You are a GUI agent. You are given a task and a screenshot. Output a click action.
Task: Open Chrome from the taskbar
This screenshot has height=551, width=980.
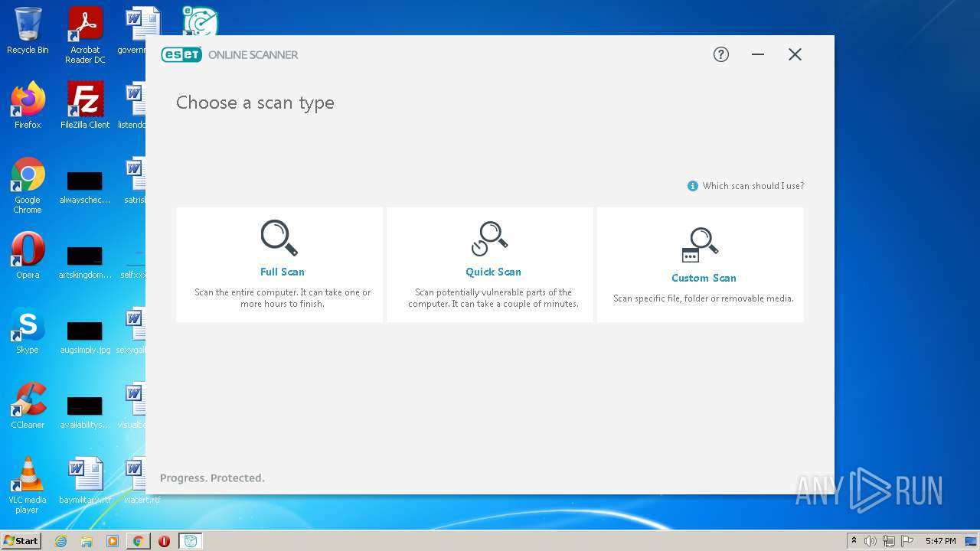pyautogui.click(x=139, y=541)
